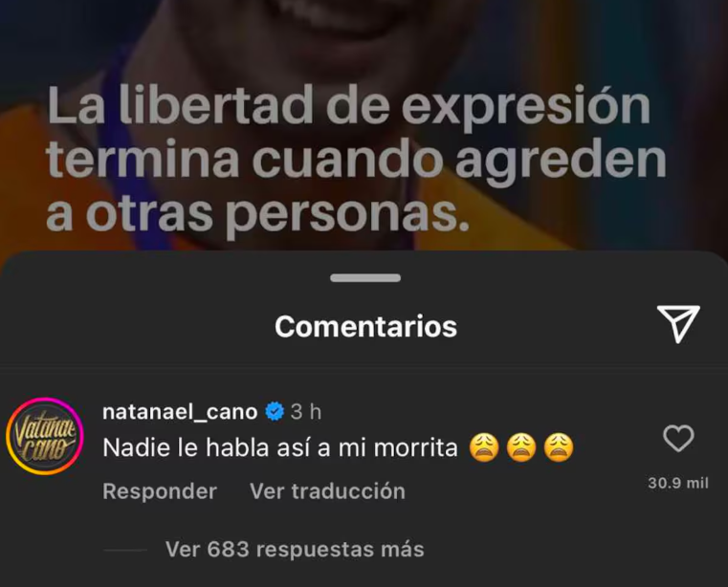Like the natanael_cano comment with the heart
This screenshot has width=728, height=587.
tap(678, 438)
